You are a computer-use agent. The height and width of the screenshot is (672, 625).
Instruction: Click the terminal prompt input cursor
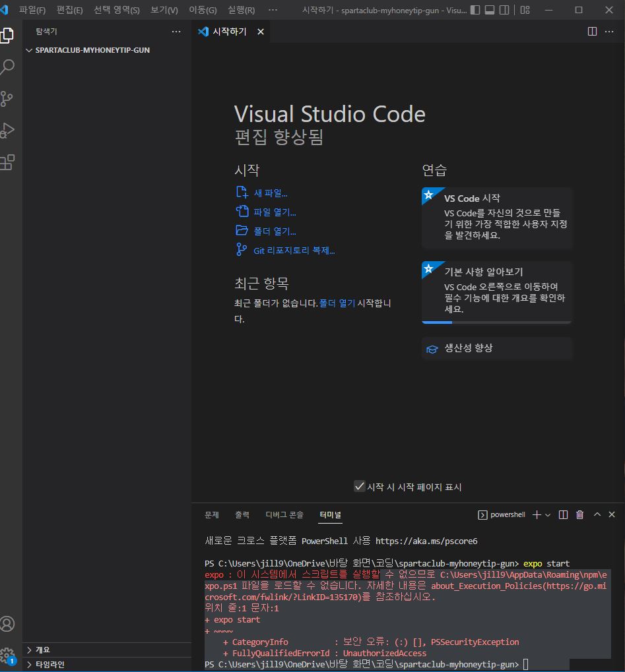click(x=526, y=664)
